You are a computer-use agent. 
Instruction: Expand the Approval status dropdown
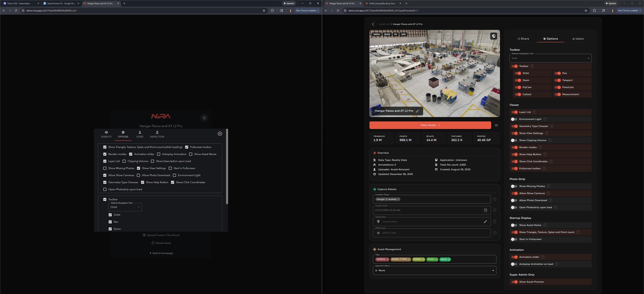[x=434, y=271]
